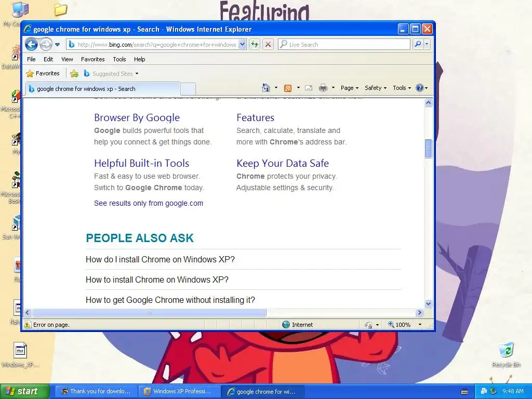The image size is (532, 399).
Task: Click the horizontal scrollbar thumb
Action: 149,312
